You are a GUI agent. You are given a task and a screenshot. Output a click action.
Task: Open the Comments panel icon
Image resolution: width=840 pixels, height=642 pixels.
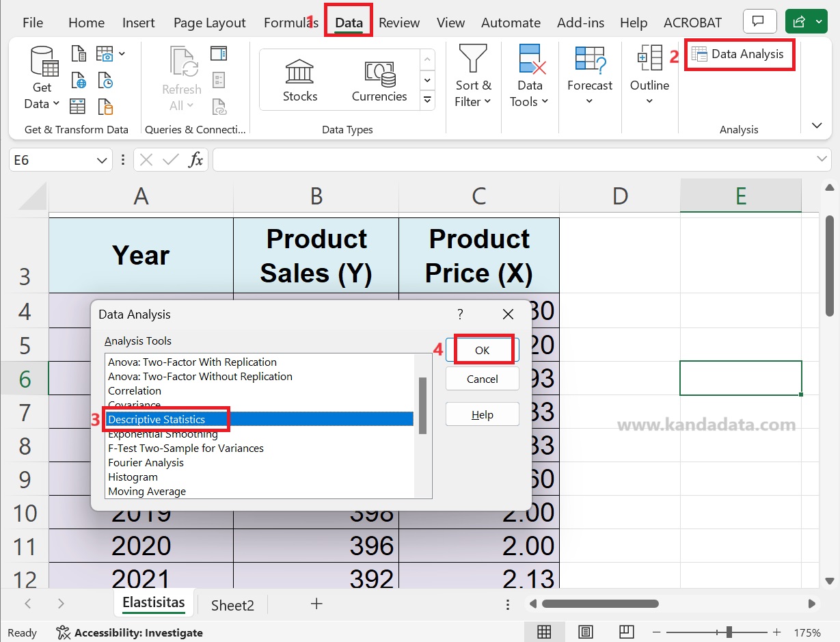point(759,21)
